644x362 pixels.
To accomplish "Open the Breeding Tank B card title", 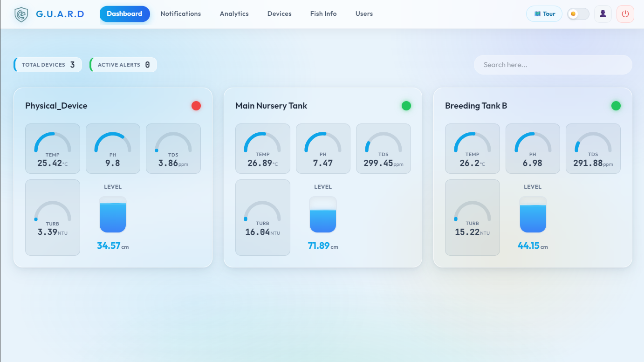I will [x=476, y=106].
